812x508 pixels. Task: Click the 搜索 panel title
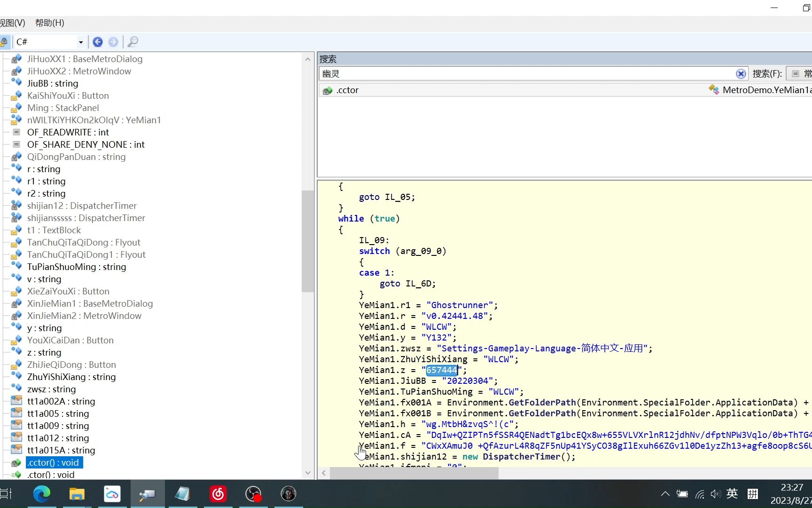(328, 59)
